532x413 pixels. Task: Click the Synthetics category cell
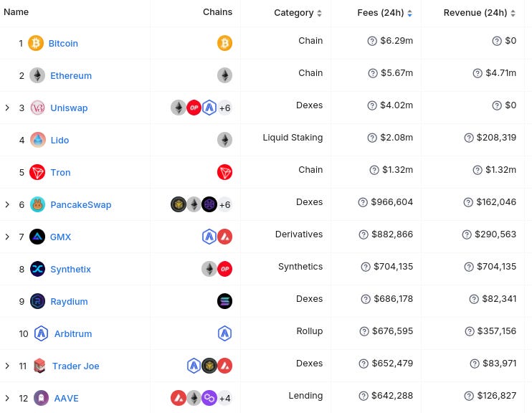coord(300,267)
